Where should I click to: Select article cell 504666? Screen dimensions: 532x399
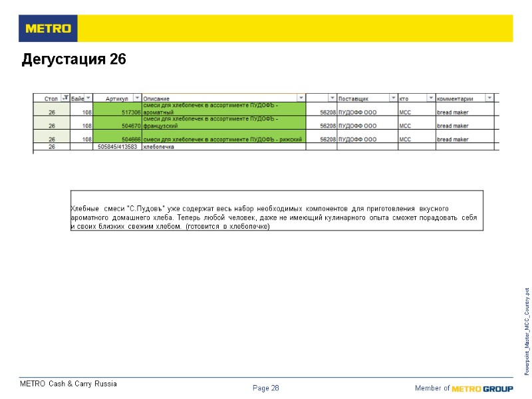(118, 136)
